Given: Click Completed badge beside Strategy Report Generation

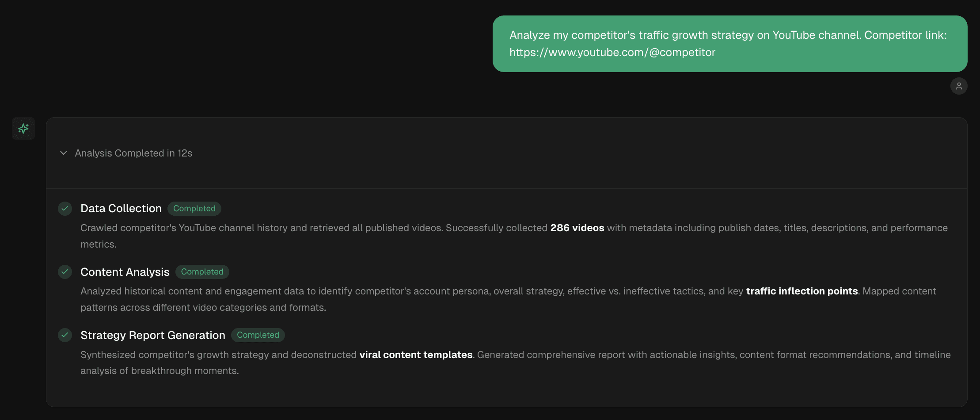Looking at the screenshot, I should point(258,335).
